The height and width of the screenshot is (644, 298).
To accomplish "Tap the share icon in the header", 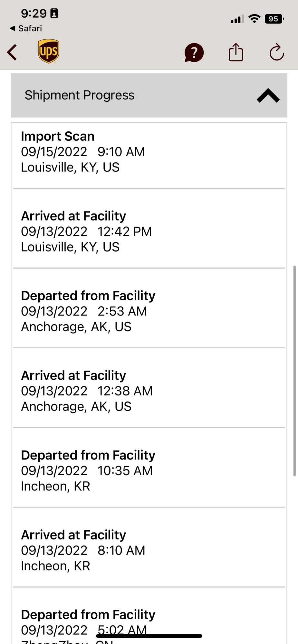I will (236, 52).
